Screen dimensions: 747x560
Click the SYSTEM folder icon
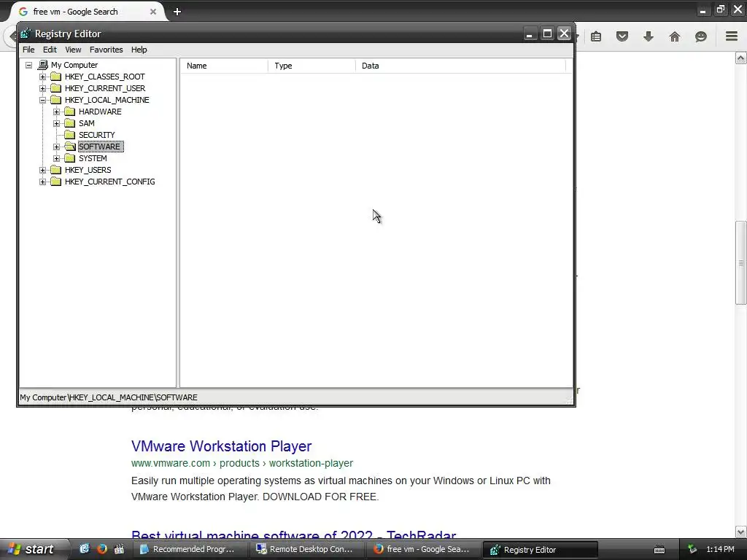pos(69,158)
